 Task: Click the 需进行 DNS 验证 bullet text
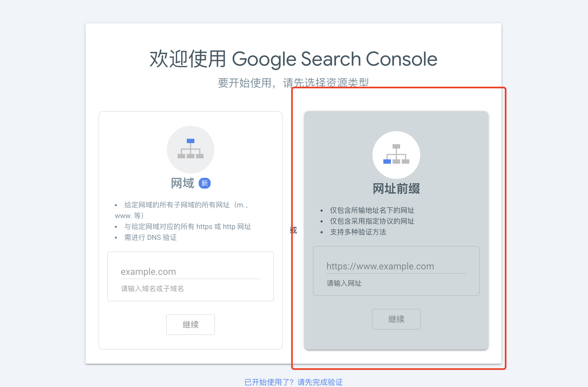151,237
